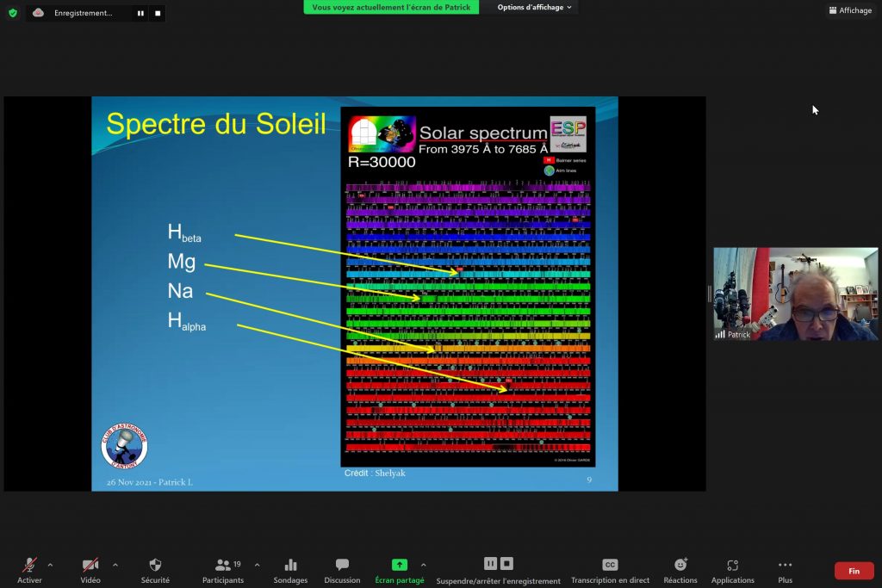Viewport: 882px width, 588px height.
Task: Click the red Fin end meeting button
Action: pyautogui.click(x=854, y=571)
